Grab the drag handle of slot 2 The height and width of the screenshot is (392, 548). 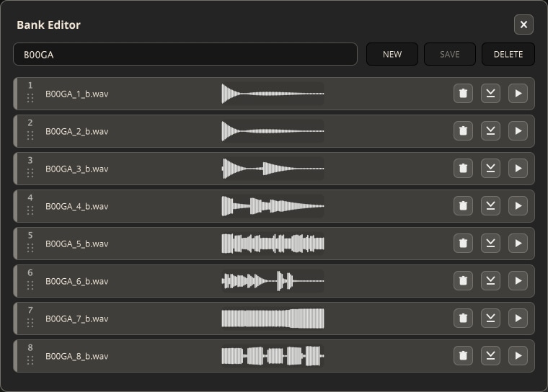pos(30,135)
